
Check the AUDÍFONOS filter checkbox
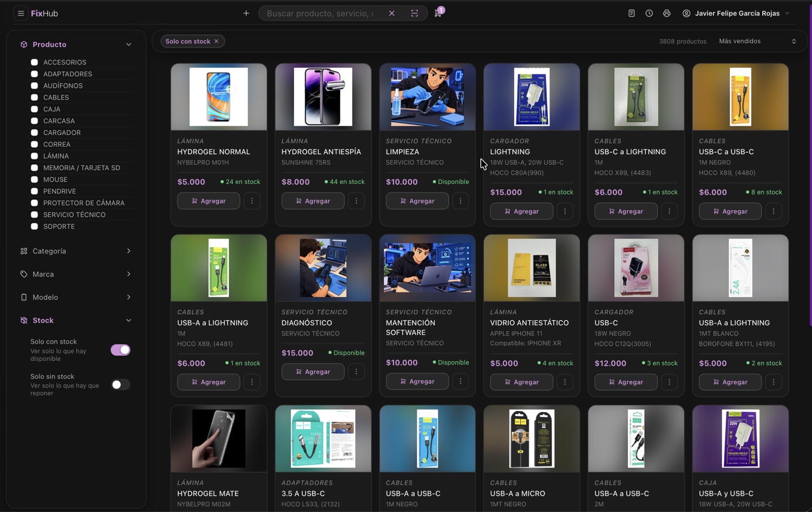pos(34,86)
